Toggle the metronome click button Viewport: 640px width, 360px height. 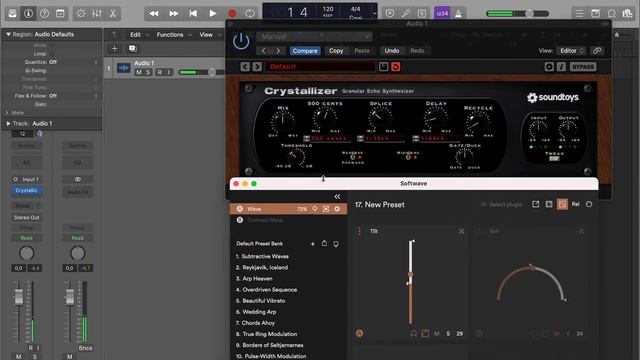pyautogui.click(x=458, y=13)
